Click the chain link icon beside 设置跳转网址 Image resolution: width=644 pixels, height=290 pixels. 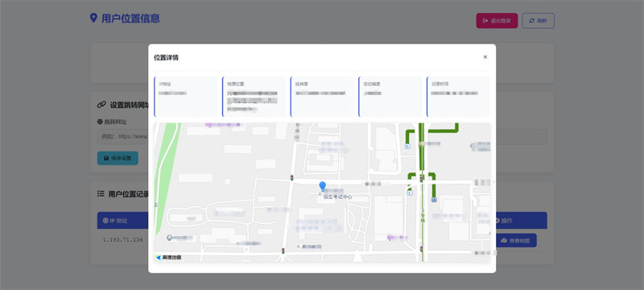[101, 105]
